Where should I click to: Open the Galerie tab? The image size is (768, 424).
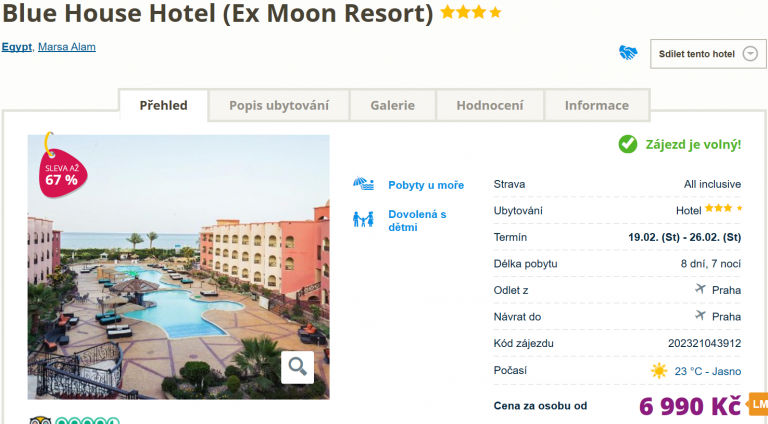(392, 105)
